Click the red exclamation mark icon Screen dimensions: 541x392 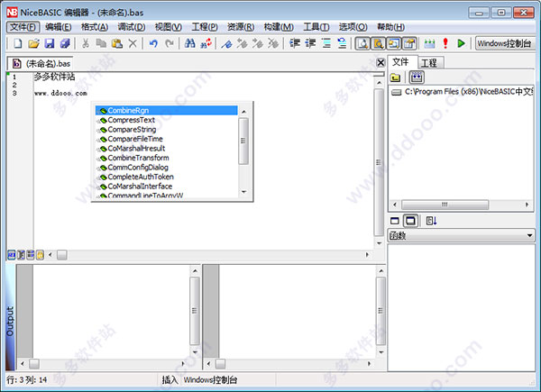445,43
